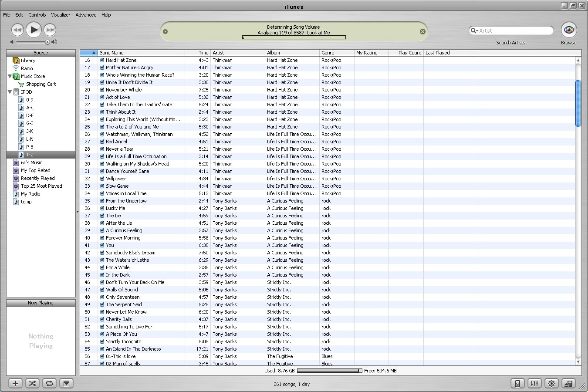Image resolution: width=588 pixels, height=392 pixels.
Task: Skip to the next track
Action: tap(50, 30)
